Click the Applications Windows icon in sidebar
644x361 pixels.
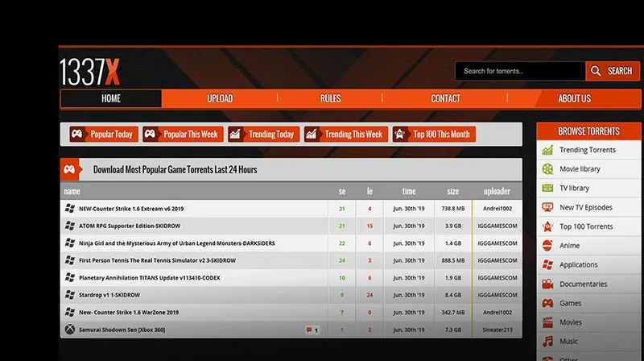547,264
